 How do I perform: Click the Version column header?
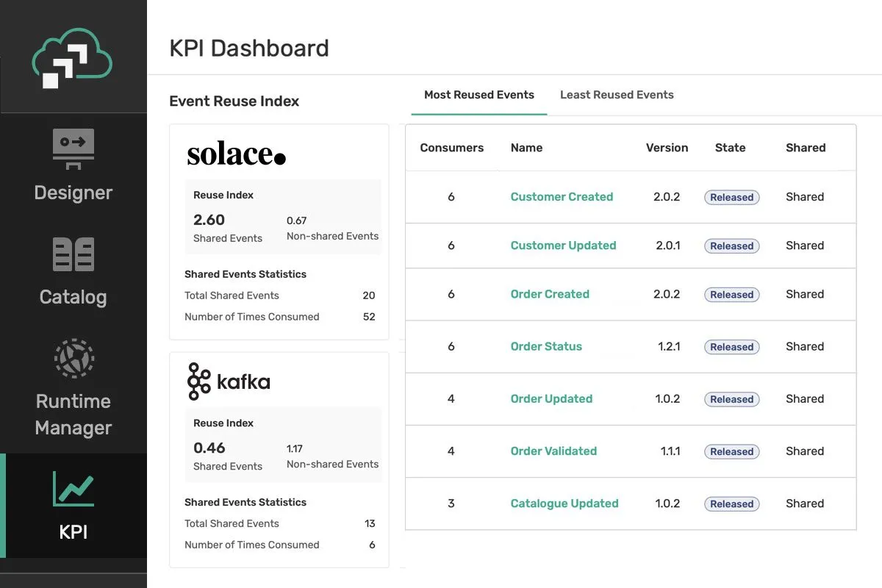667,148
